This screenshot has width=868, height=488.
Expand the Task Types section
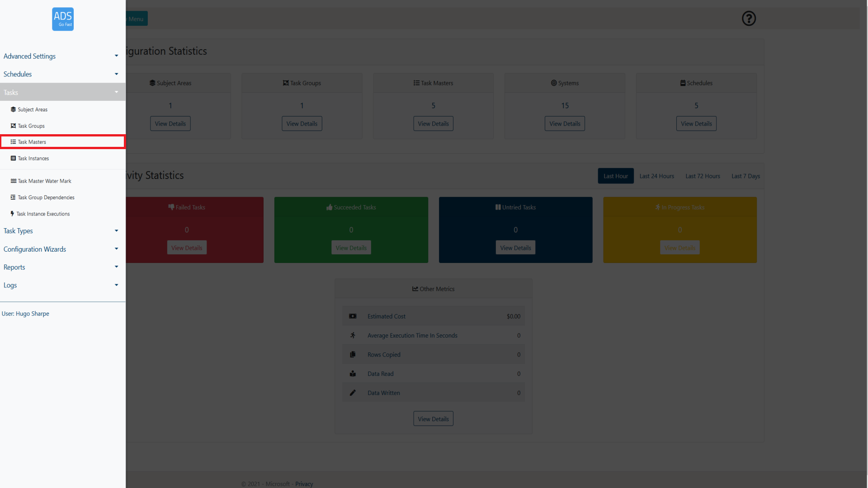click(x=61, y=231)
